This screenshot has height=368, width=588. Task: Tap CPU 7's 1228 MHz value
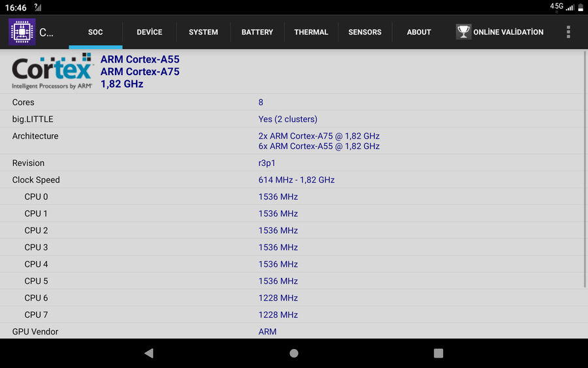pos(278,315)
